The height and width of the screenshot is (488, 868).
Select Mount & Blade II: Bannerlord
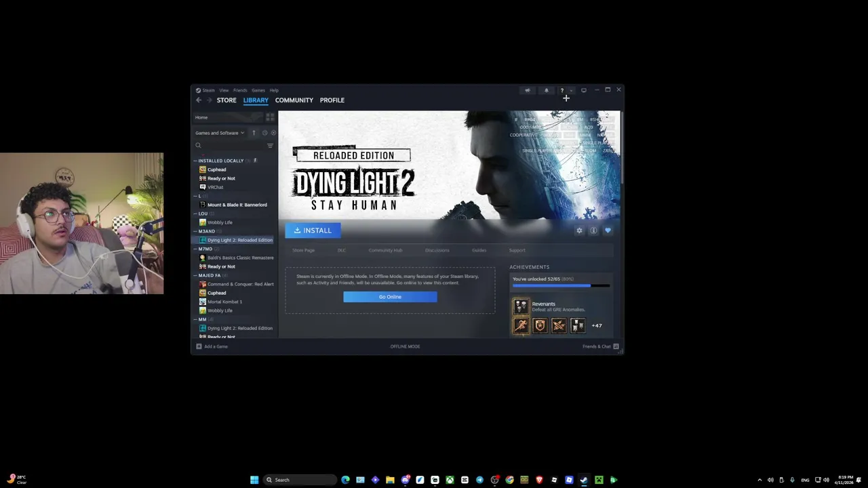click(x=236, y=205)
